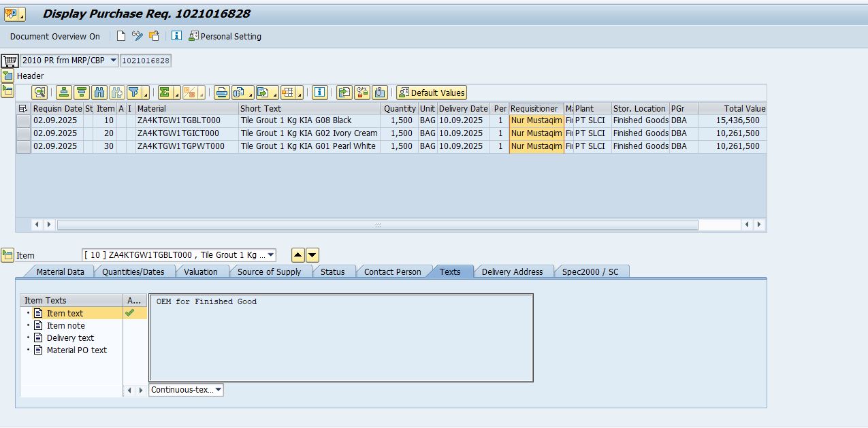The width and height of the screenshot is (868, 428).
Task: Open the Valuation tab
Action: (201, 271)
